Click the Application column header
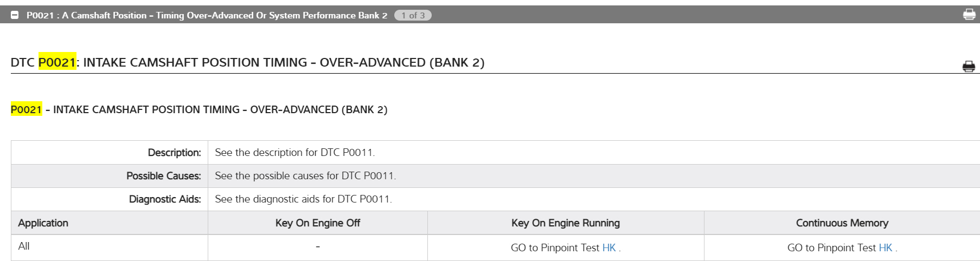Screen dimensions: 980x261 [x=43, y=223]
